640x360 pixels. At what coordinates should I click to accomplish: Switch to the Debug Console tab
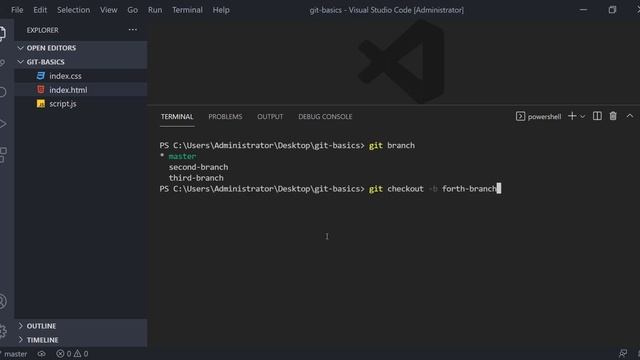pyautogui.click(x=325, y=117)
